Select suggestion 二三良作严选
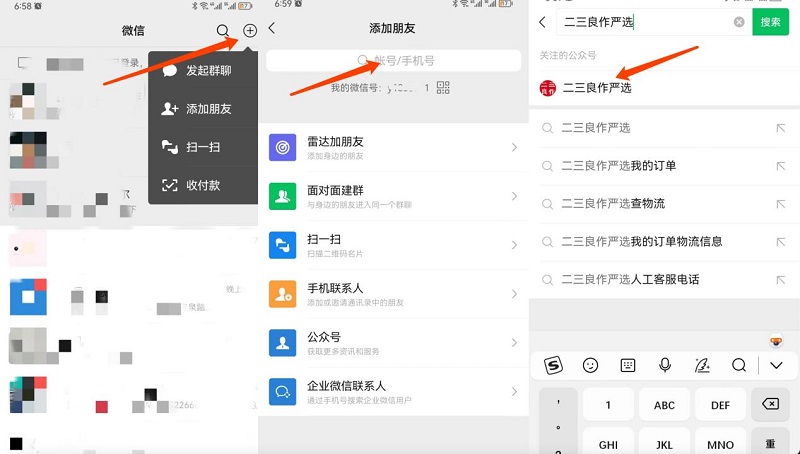This screenshot has width=800, height=454. [664, 128]
